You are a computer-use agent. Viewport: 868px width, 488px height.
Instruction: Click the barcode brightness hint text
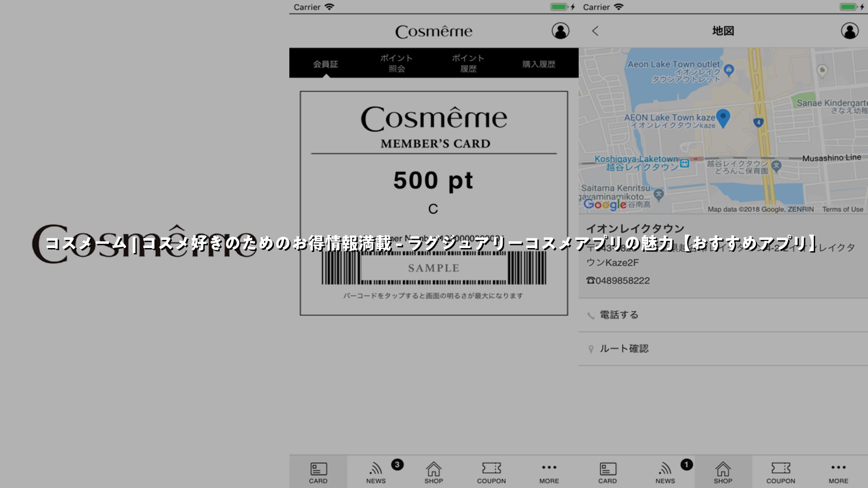click(x=433, y=296)
